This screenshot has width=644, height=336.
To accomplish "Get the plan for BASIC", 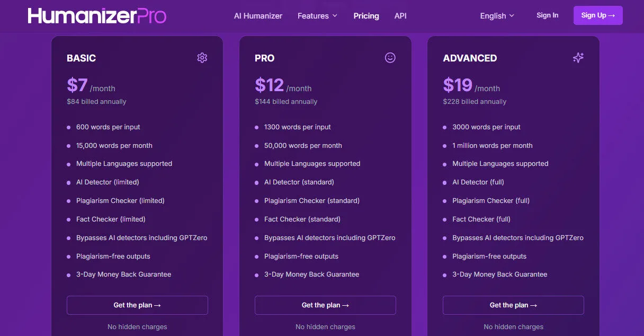I will click(x=137, y=305).
